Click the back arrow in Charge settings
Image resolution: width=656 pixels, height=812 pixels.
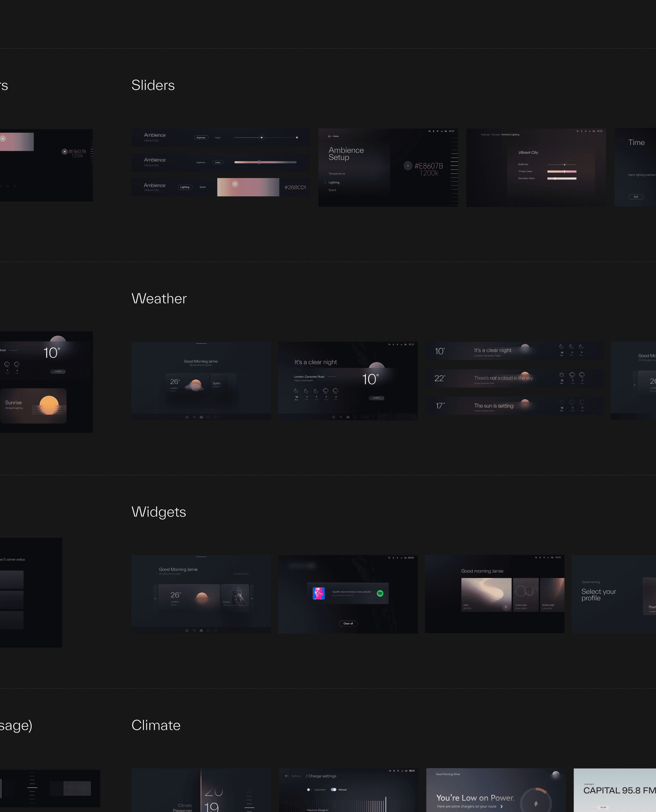(287, 776)
